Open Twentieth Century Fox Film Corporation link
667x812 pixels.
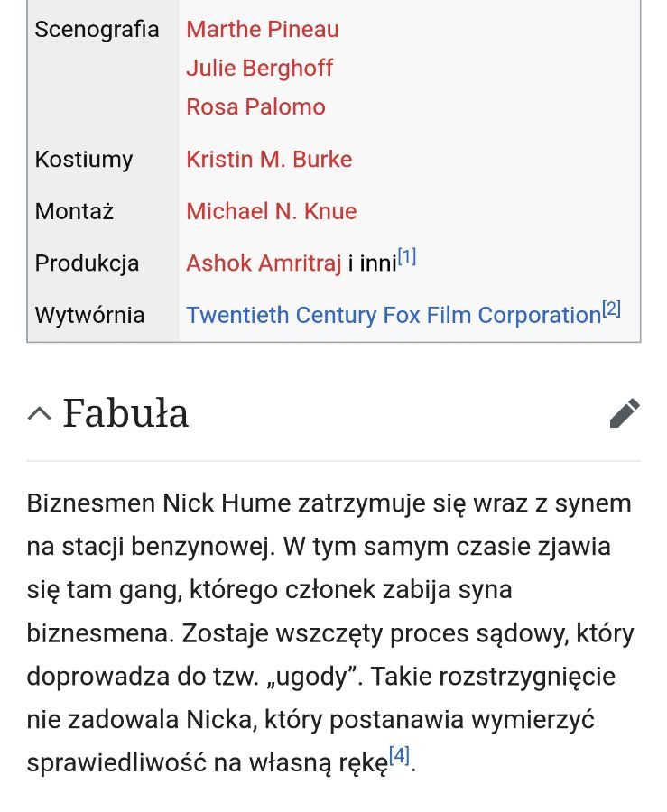[394, 315]
